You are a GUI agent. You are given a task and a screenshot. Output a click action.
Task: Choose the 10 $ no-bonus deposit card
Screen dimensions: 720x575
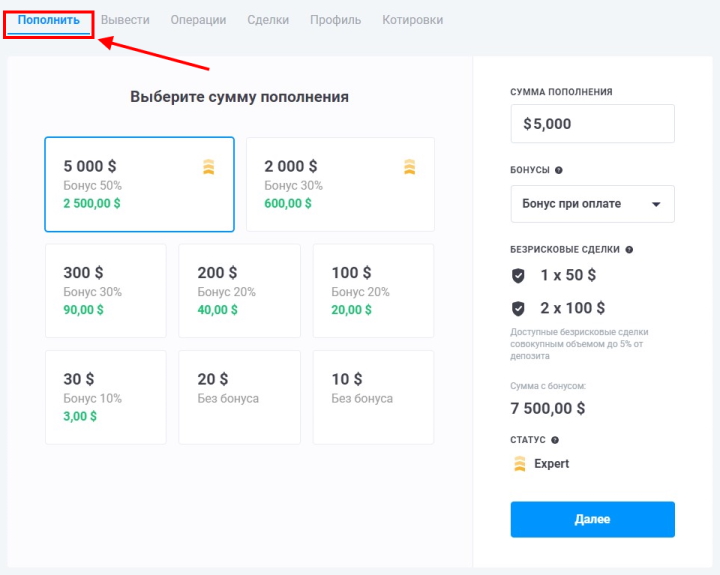tap(373, 397)
